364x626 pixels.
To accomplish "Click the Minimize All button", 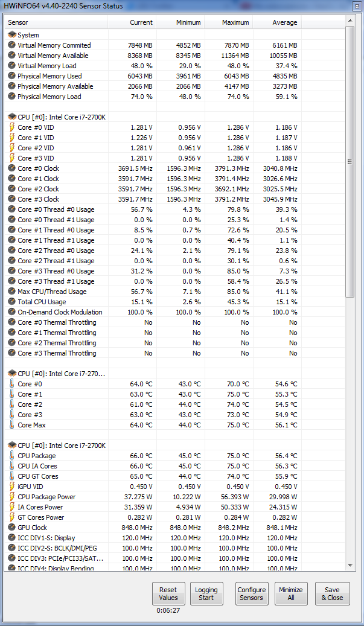I will (291, 593).
